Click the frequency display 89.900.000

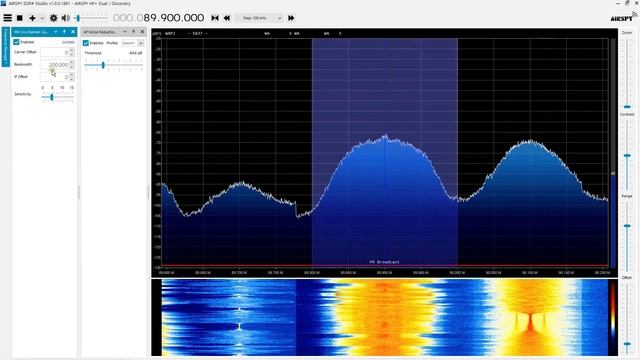(x=158, y=18)
